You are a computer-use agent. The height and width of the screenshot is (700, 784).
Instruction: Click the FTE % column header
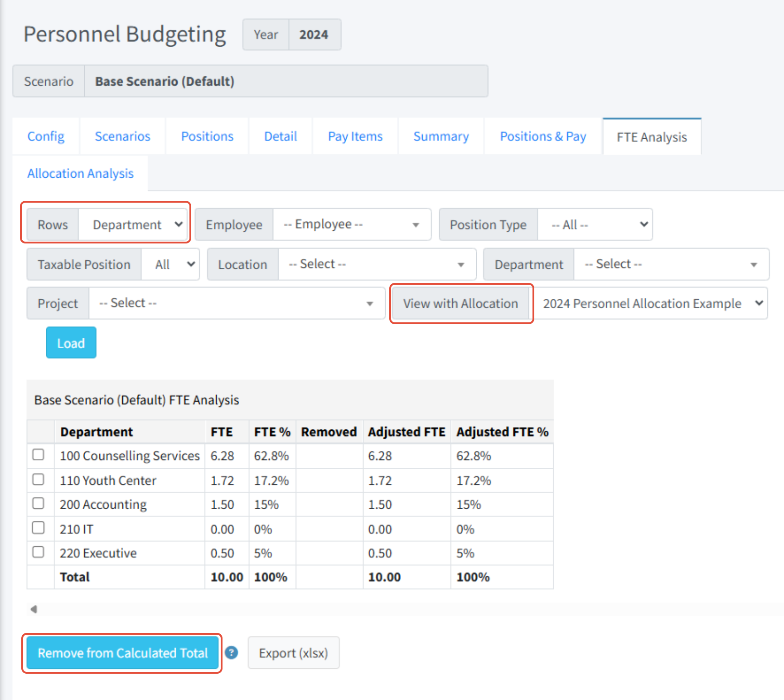[x=272, y=432]
